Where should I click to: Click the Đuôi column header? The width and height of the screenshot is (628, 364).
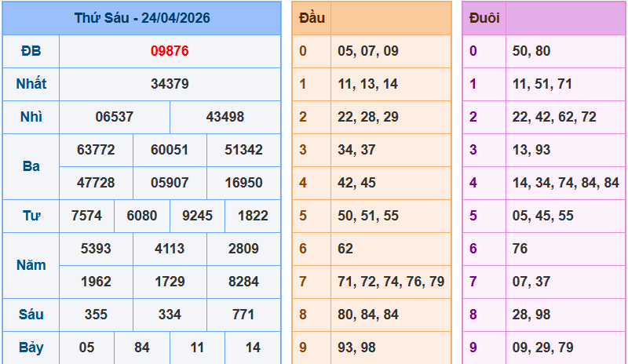click(x=484, y=18)
